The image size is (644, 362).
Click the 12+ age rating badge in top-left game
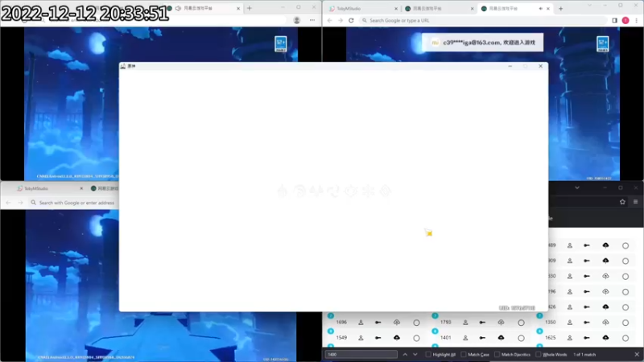[x=280, y=44]
